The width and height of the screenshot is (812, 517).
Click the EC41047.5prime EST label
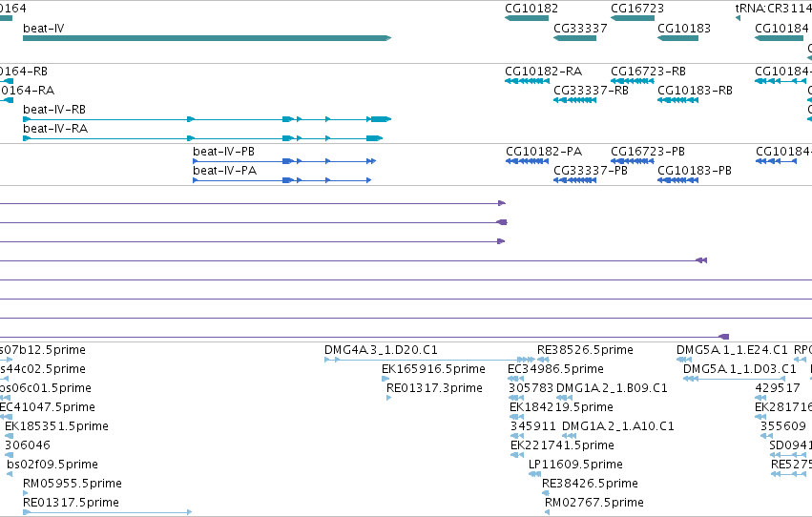tap(48, 407)
